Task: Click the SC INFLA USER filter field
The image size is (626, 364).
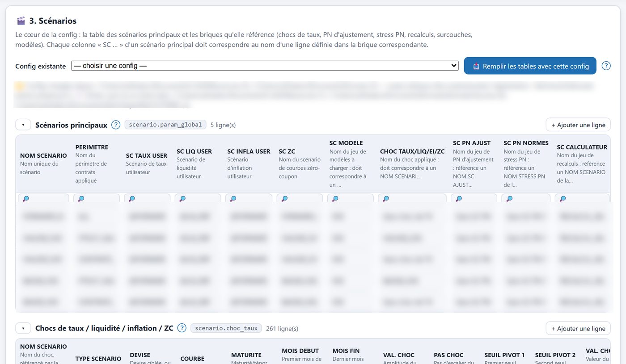Action: click(249, 198)
